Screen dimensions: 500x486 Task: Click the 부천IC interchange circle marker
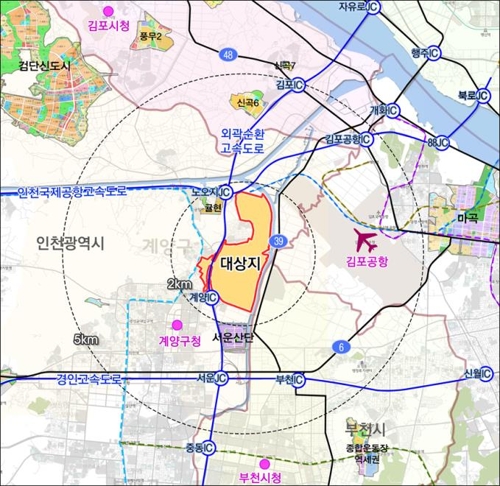coord(298,380)
